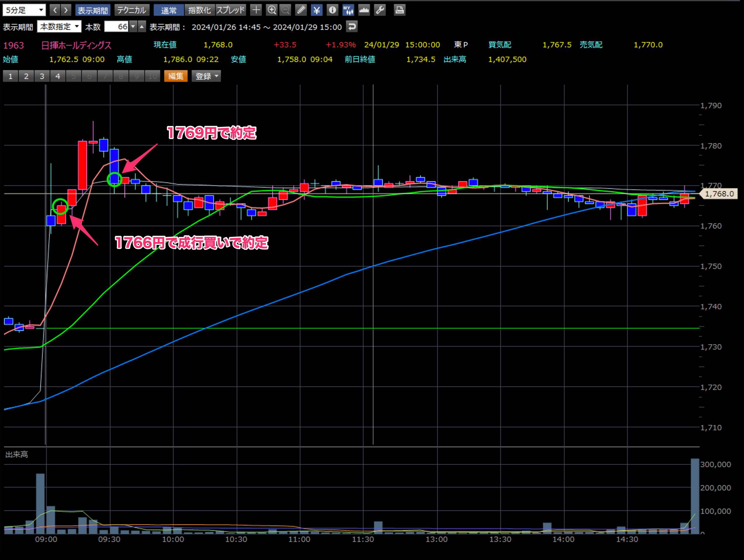The height and width of the screenshot is (560, 744).
Task: Click the area chart mountain icon
Action: click(364, 10)
